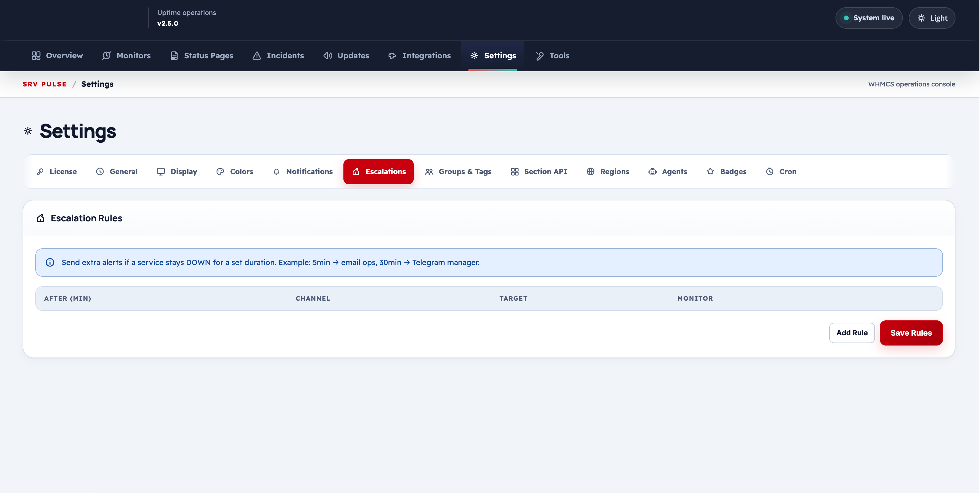Save the escalation rules
Image resolution: width=980 pixels, height=493 pixels.
coord(911,333)
